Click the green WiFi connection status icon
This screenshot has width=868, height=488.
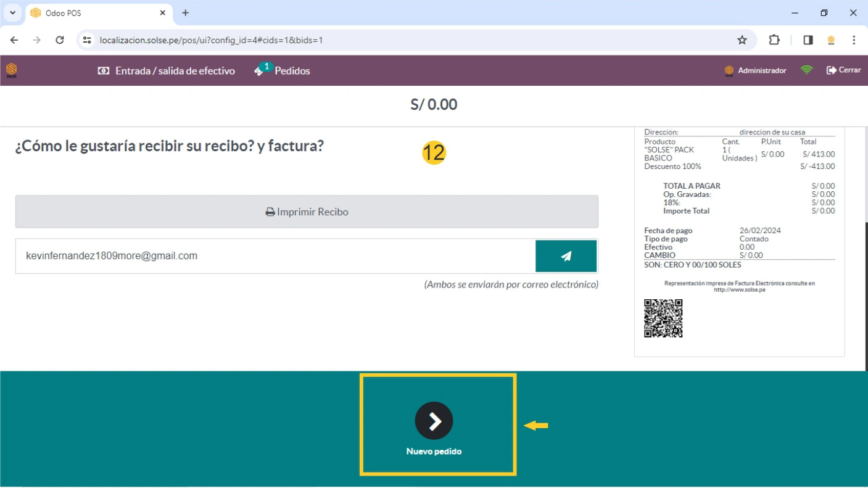(806, 70)
